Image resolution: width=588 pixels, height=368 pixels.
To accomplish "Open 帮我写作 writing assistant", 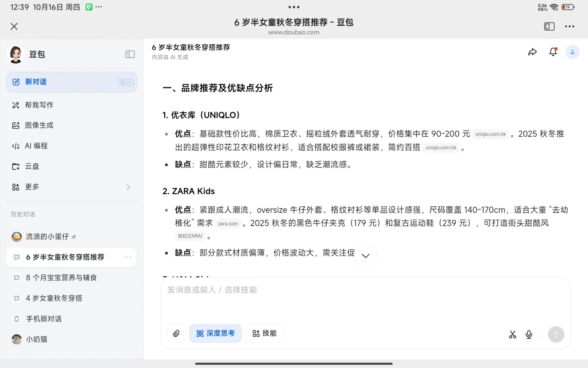I will pos(72,105).
